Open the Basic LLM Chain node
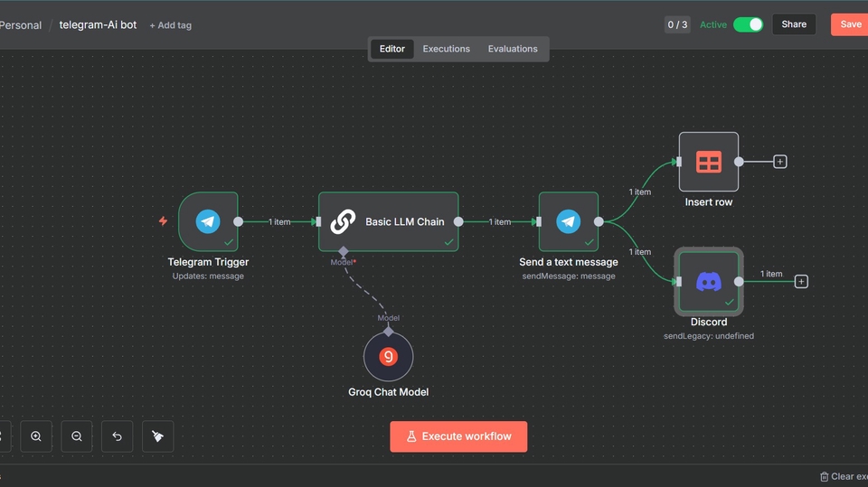This screenshot has height=487, width=868. (x=388, y=221)
